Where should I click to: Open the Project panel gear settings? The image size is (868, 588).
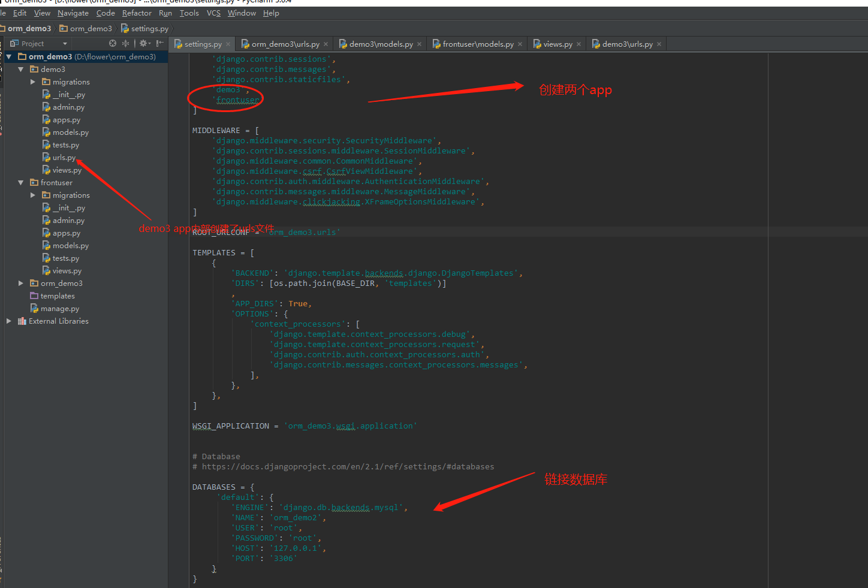[x=144, y=43]
